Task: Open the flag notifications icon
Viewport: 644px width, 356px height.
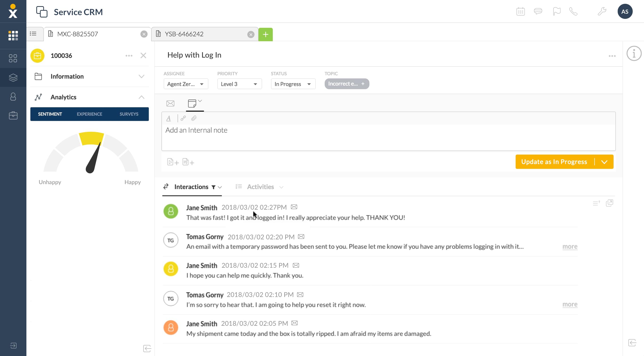Action: coord(557,12)
